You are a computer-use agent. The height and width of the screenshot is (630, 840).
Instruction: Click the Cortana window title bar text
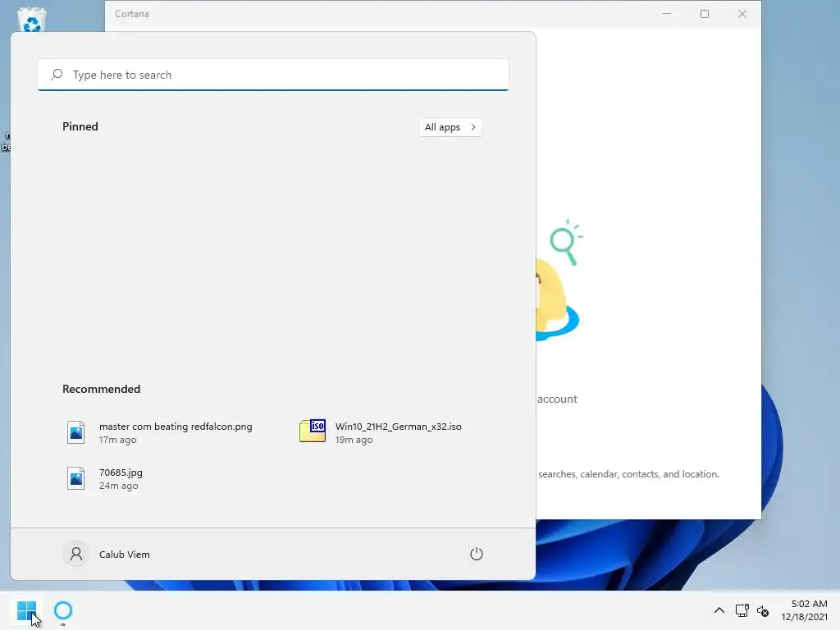[x=132, y=14]
